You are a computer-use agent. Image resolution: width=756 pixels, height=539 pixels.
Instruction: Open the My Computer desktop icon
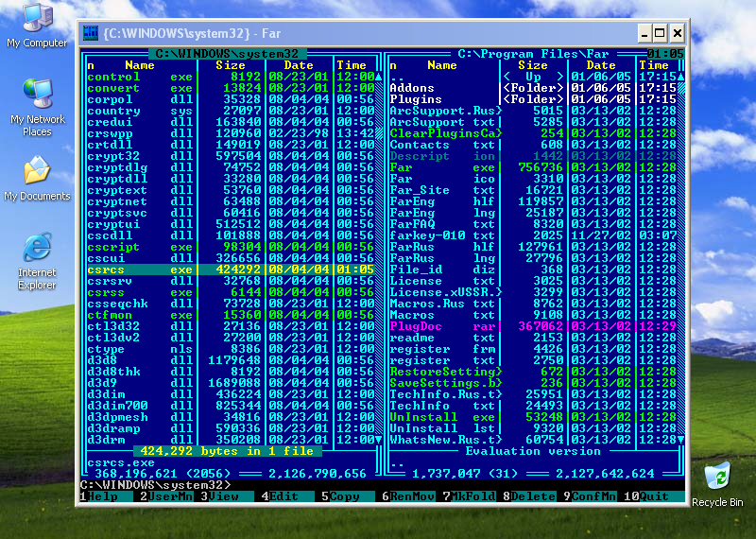pos(37,26)
